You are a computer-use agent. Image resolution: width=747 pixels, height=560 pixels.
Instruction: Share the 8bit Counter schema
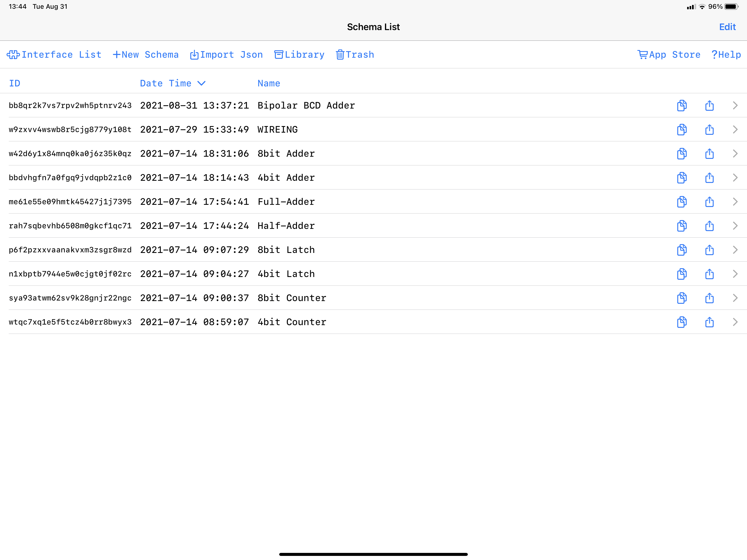(709, 298)
